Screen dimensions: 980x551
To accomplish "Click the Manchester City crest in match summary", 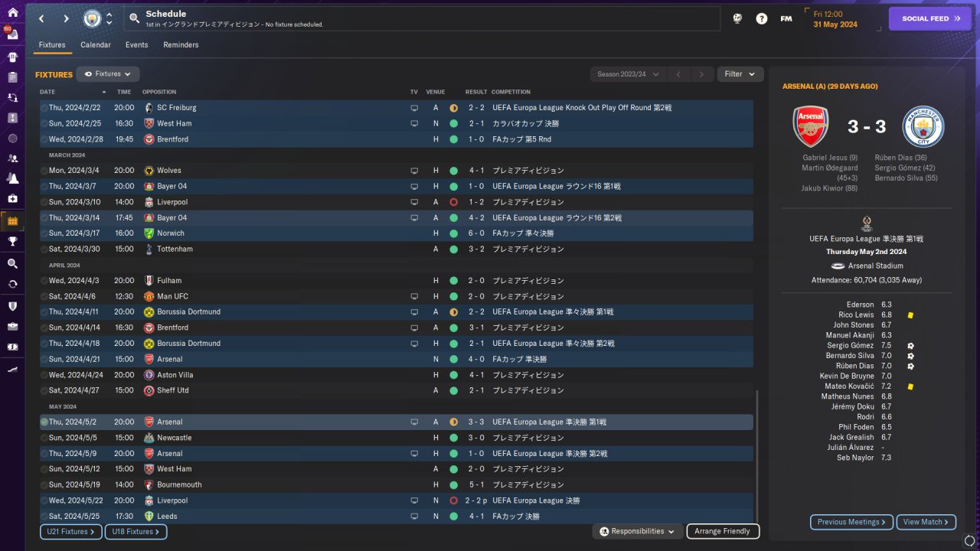I will pyautogui.click(x=923, y=126).
